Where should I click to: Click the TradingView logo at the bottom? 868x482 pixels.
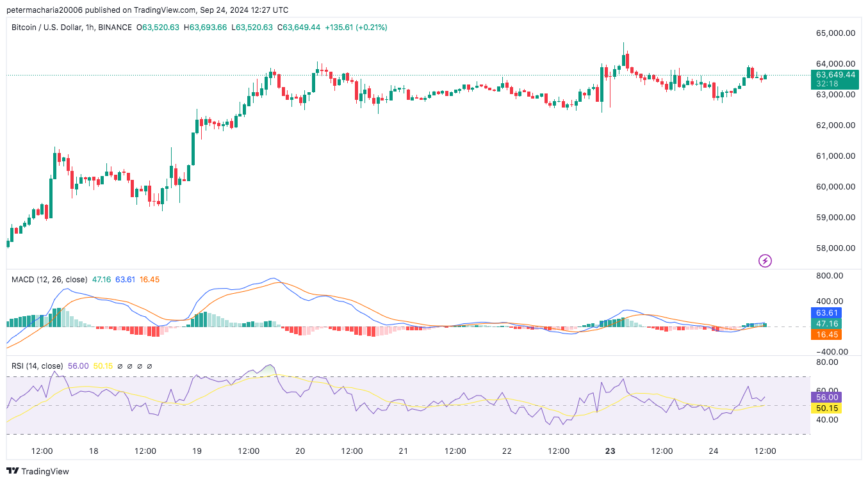point(38,471)
